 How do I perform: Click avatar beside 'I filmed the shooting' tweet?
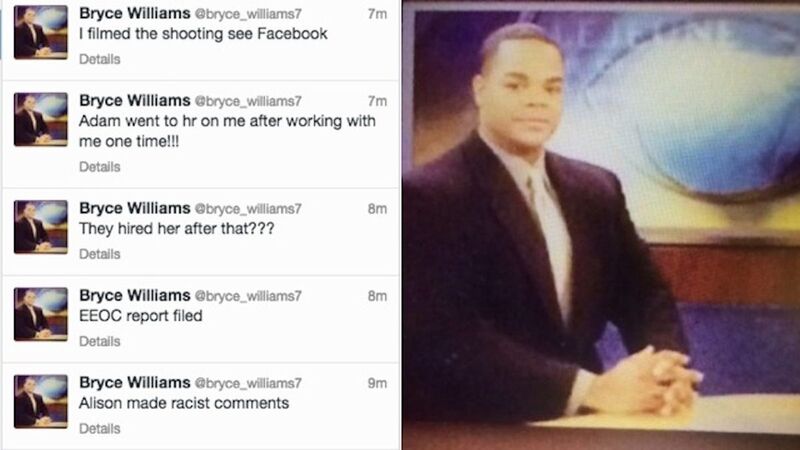(41, 32)
